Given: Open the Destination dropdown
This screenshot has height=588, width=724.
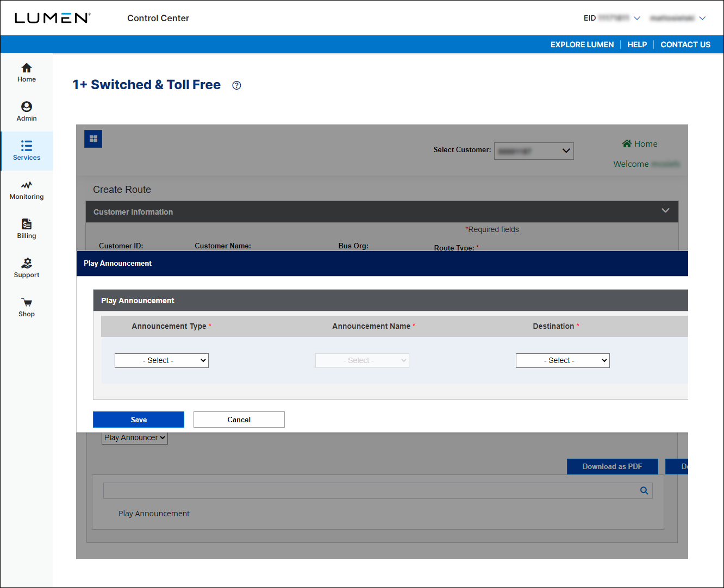Looking at the screenshot, I should pyautogui.click(x=563, y=360).
